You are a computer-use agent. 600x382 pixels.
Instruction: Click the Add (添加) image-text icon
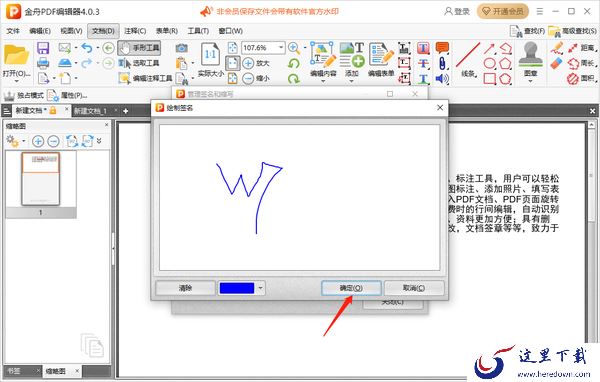[x=352, y=55]
